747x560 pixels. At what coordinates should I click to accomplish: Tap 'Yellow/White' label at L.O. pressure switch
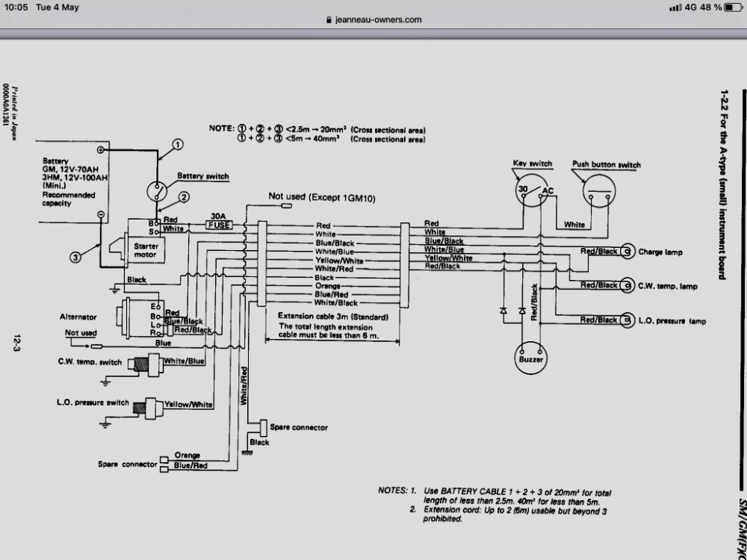(x=188, y=404)
